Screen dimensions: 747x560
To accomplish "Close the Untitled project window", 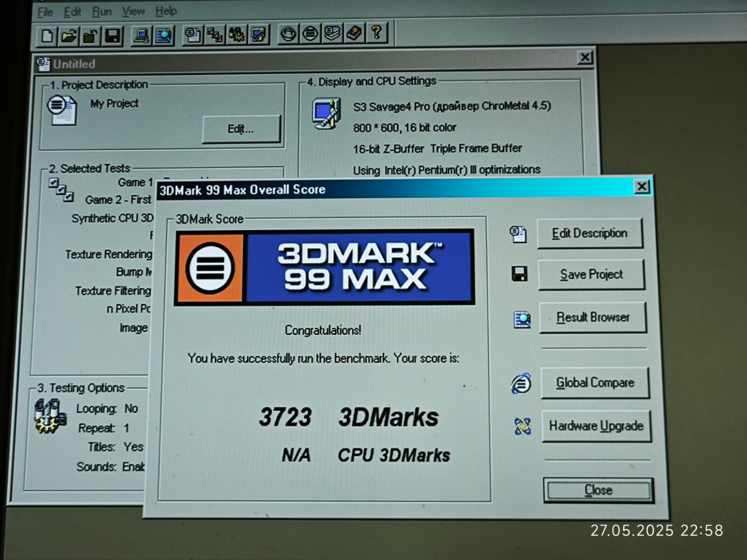I will pos(585,57).
